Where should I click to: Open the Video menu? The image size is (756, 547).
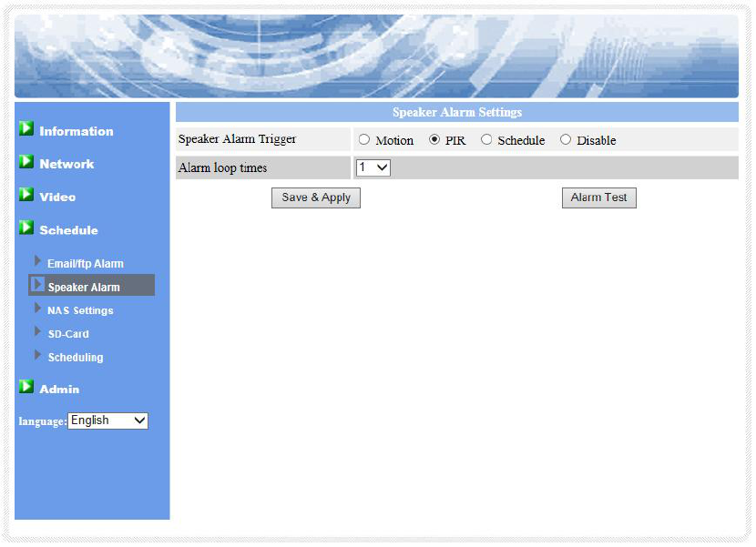pyautogui.click(x=57, y=198)
